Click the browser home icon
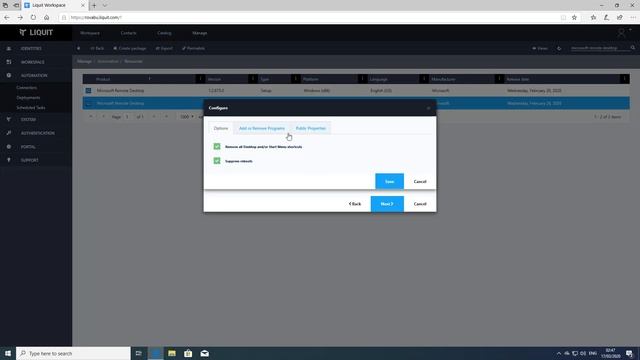The width and height of the screenshot is (640, 360). pyautogui.click(x=47, y=18)
